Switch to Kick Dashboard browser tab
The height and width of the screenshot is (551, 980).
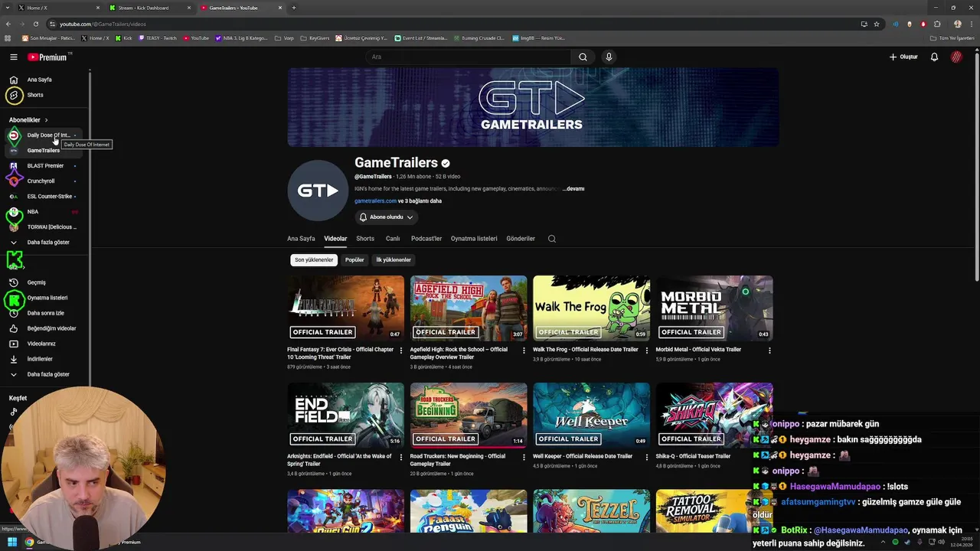point(149,8)
